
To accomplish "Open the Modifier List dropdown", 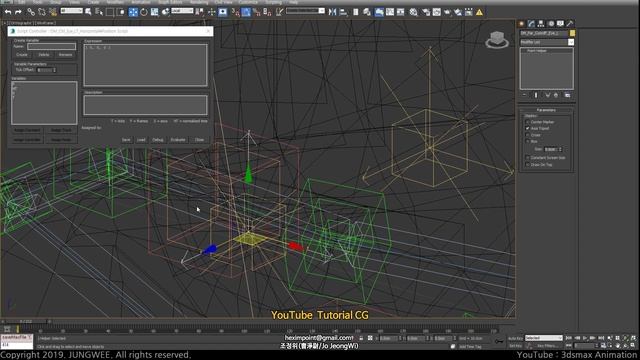I will coord(547,42).
